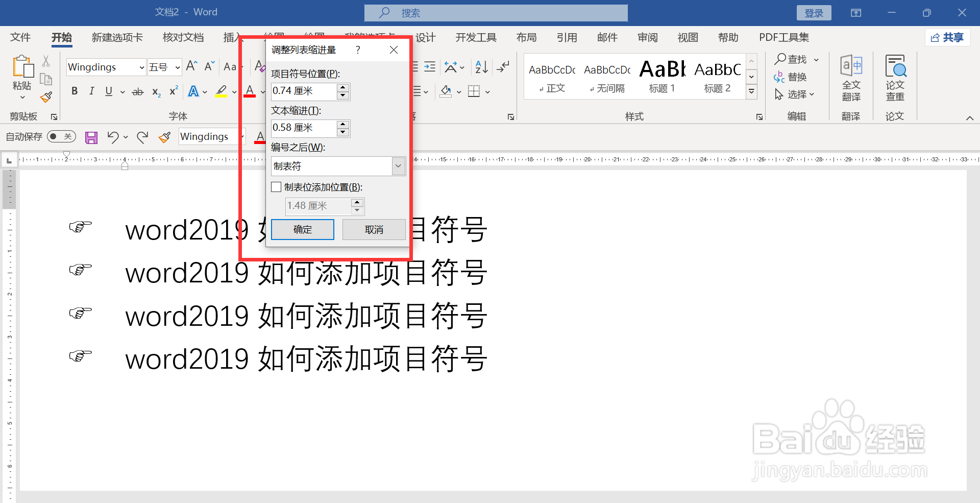Click the Share button
Screen dimensions: 980x503
point(947,37)
